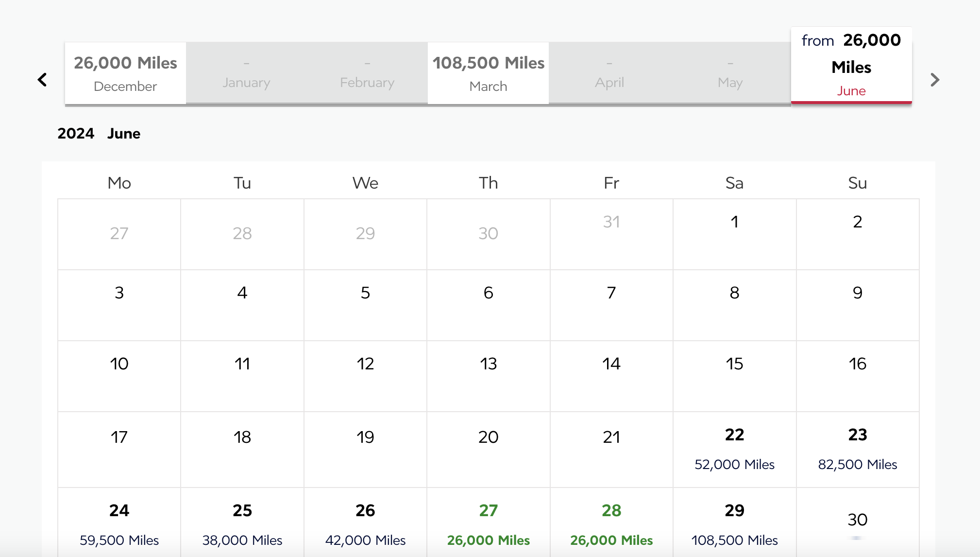The image size is (980, 557).
Task: Click June 1 calendar cell
Action: 734,234
